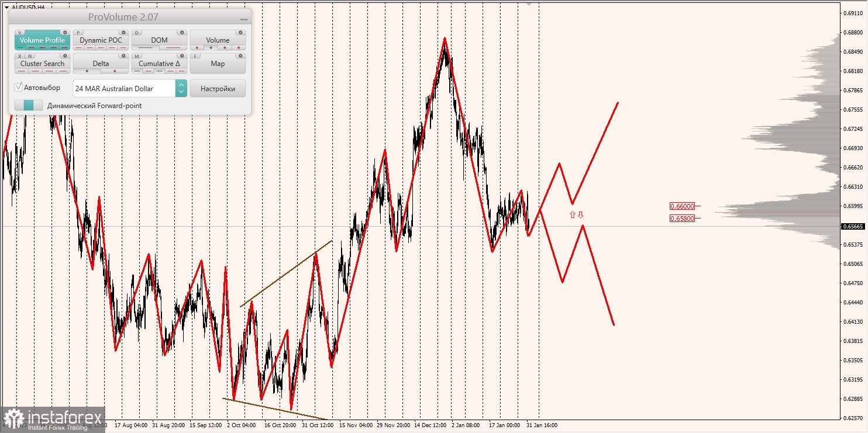Open Cumulative Δ settings gear

point(182,56)
